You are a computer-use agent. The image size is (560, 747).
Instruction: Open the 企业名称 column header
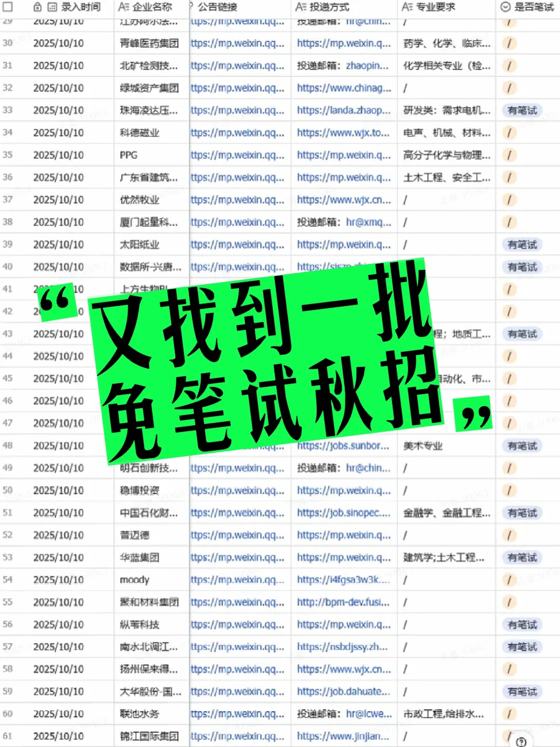pos(152,7)
